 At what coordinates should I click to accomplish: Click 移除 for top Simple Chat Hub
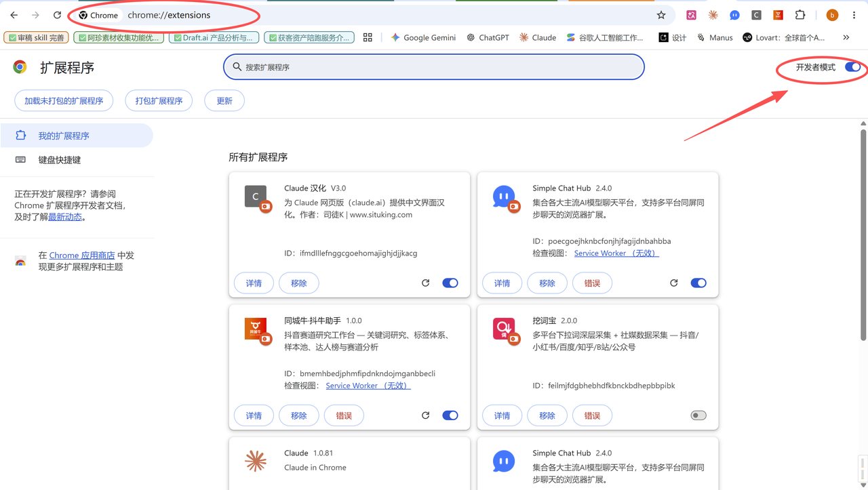point(547,283)
